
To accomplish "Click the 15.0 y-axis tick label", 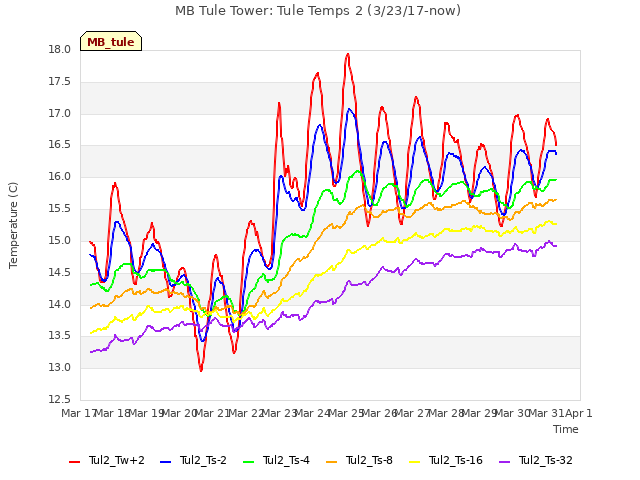I will click(x=60, y=240).
